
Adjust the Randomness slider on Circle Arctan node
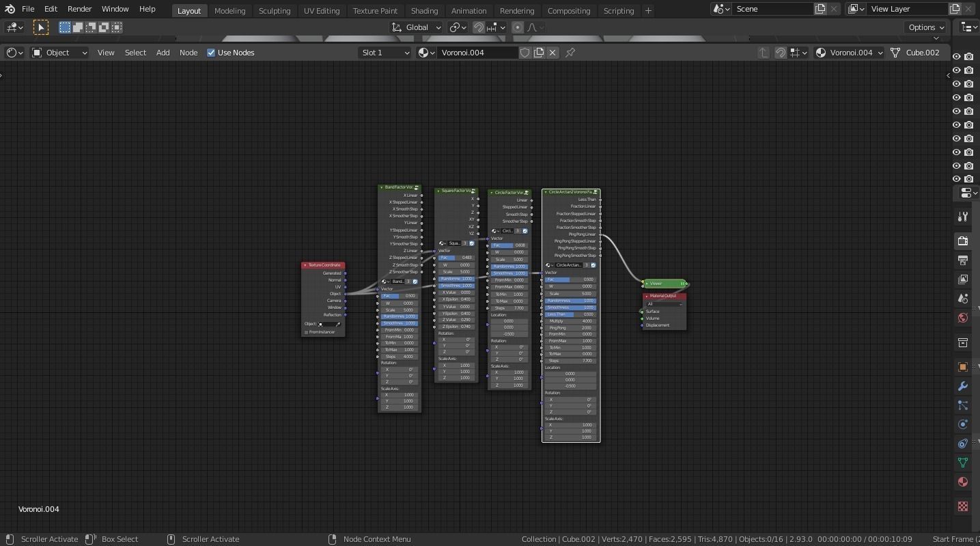click(x=572, y=301)
